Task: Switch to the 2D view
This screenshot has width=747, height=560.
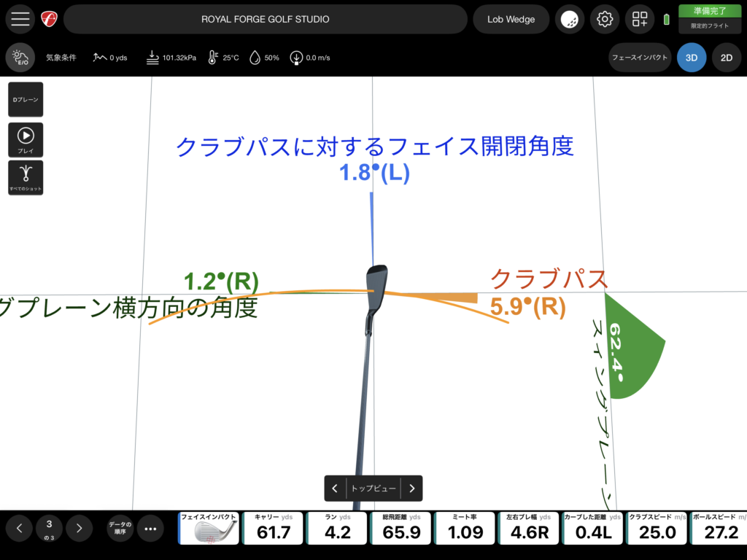Action: (726, 58)
